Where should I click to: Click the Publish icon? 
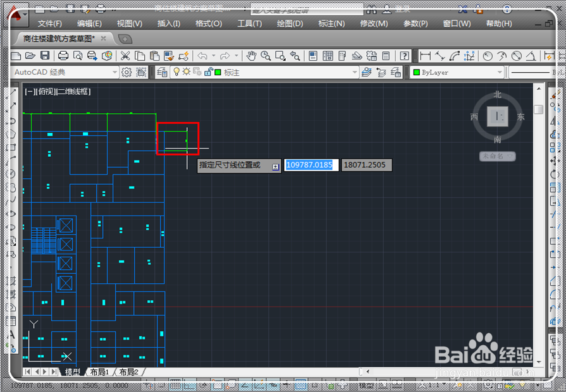pyautogui.click(x=92, y=56)
